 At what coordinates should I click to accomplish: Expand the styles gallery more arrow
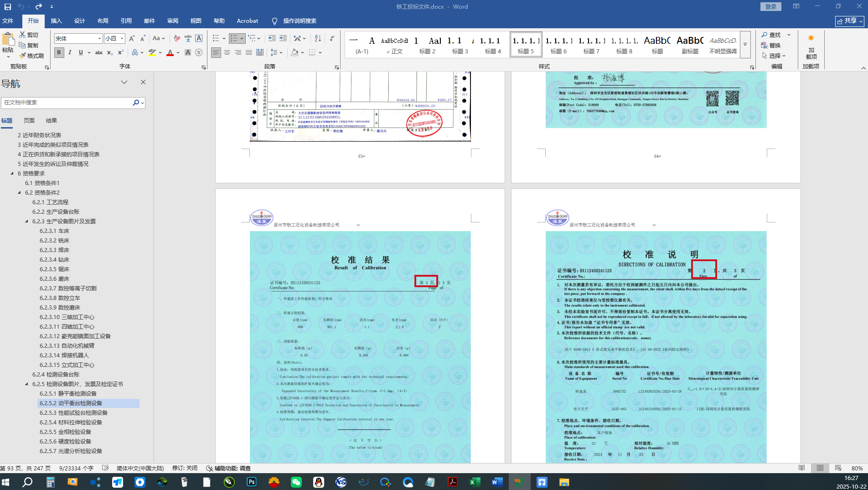click(x=745, y=45)
